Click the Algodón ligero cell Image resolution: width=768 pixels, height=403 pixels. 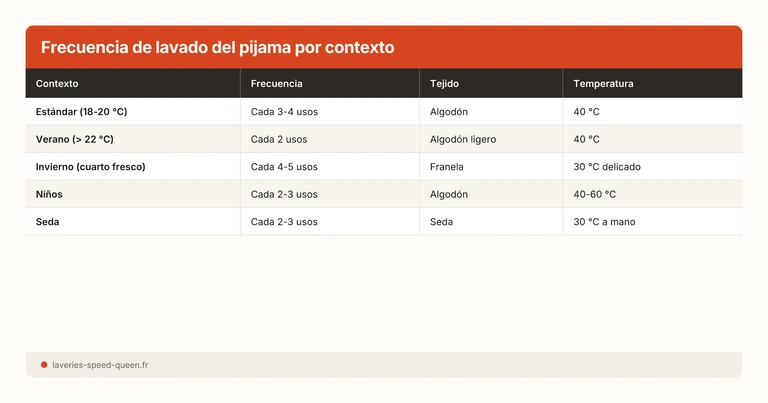coord(463,139)
